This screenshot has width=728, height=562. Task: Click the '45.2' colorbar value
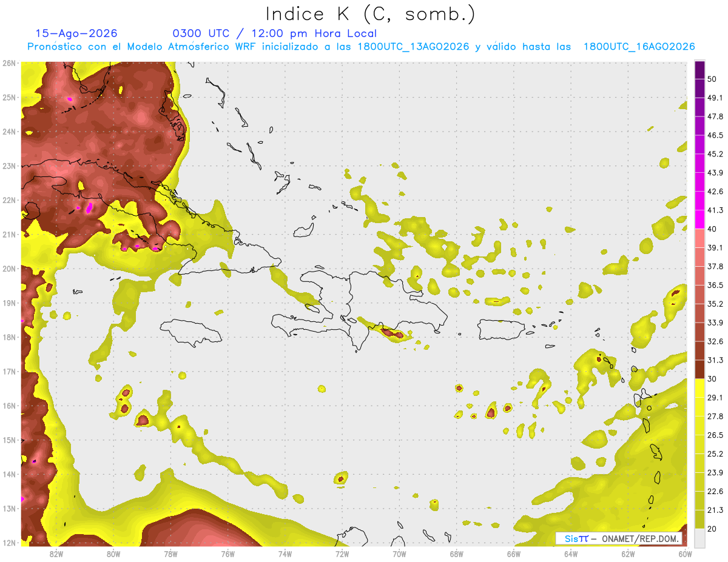click(x=715, y=154)
